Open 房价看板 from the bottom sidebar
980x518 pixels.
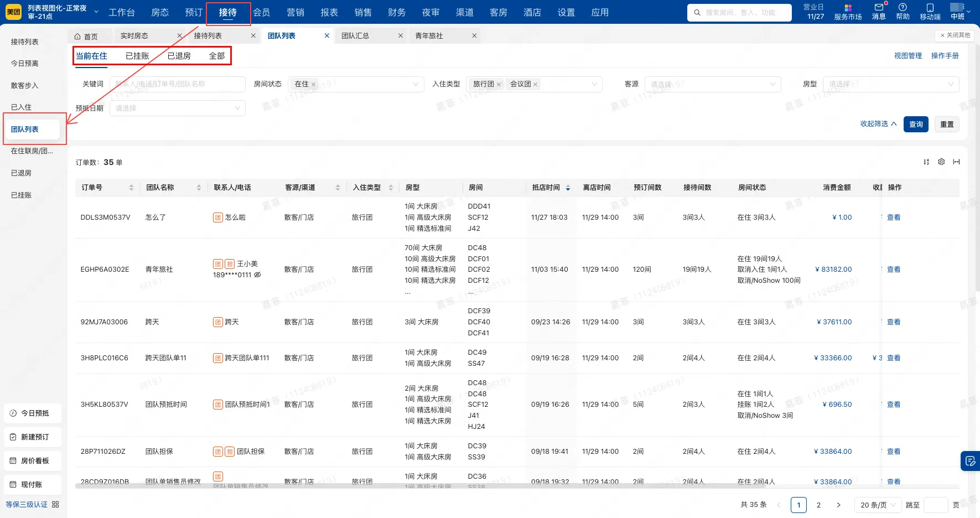coord(32,460)
